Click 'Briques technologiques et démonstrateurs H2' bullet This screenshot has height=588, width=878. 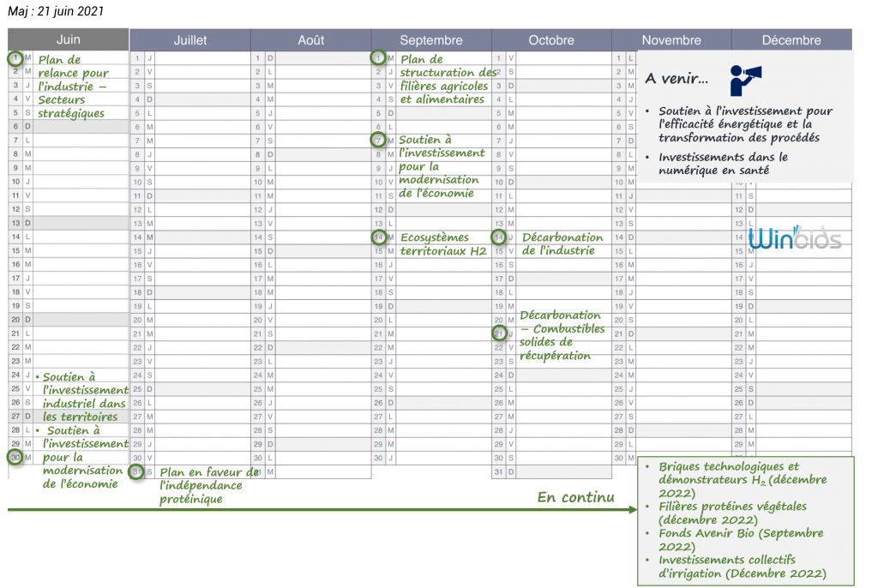[x=742, y=480]
